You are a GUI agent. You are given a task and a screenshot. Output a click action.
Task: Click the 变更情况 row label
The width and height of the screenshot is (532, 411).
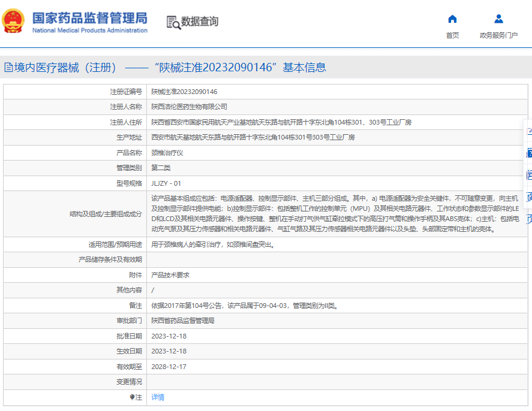coord(130,382)
